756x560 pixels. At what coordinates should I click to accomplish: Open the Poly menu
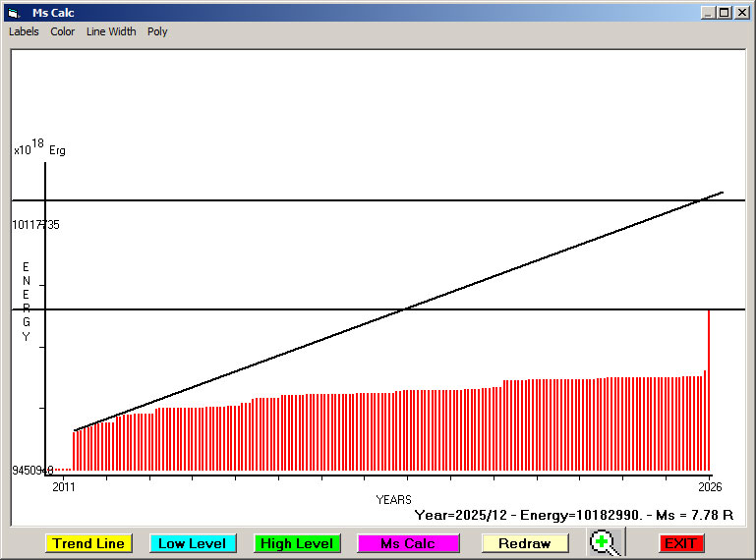(157, 31)
